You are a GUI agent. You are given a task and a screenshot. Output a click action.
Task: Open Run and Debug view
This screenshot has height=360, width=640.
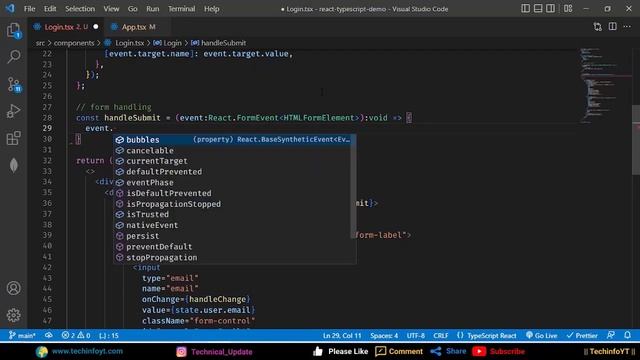[13, 111]
